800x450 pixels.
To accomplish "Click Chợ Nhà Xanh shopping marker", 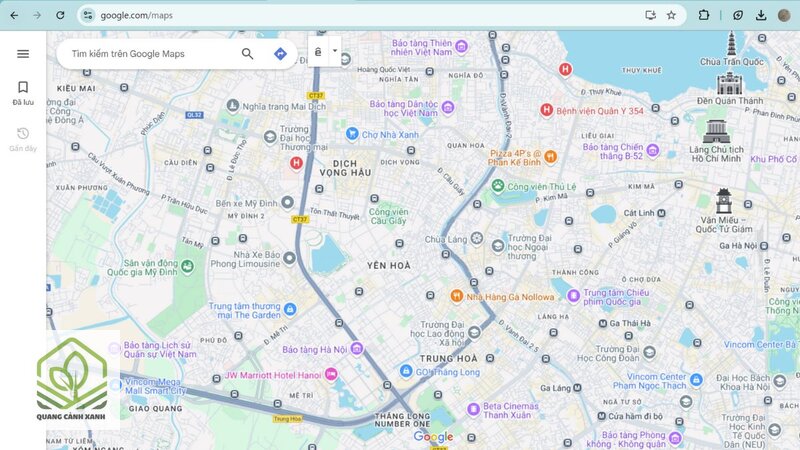I will pyautogui.click(x=352, y=134).
